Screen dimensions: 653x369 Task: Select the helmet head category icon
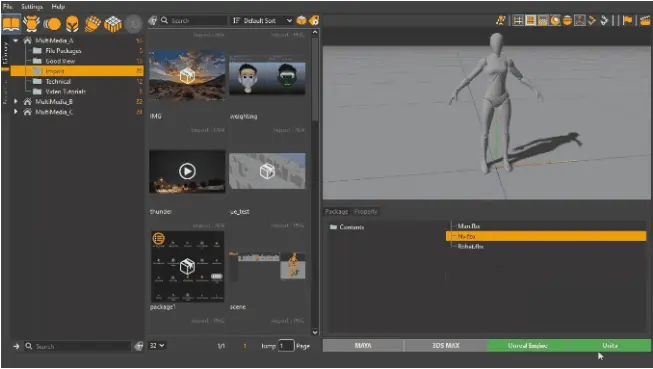coord(72,24)
